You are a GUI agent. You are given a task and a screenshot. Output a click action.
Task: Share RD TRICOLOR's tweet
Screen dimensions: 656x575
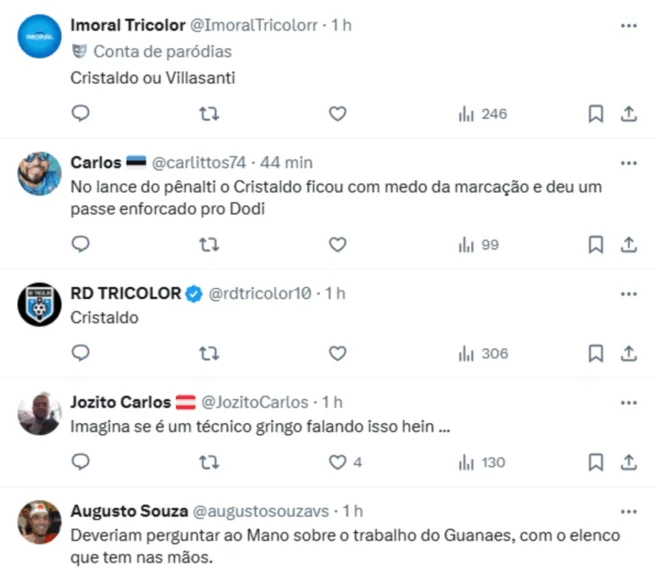pos(629,353)
